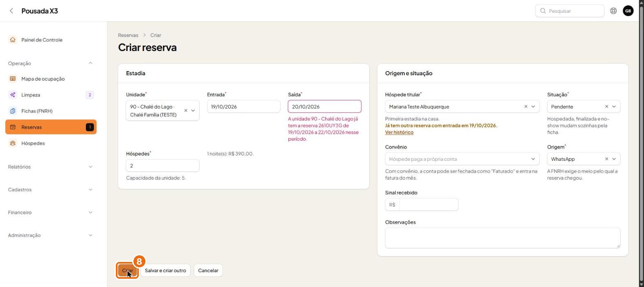Open the Ver histórico link
This screenshot has width=644, height=287.
point(399,132)
